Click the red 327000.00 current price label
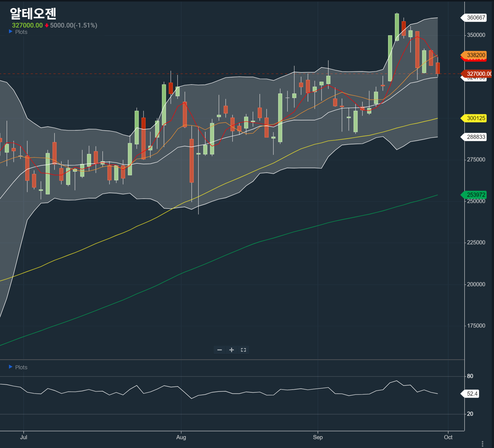This screenshot has height=448, width=494. click(x=478, y=74)
